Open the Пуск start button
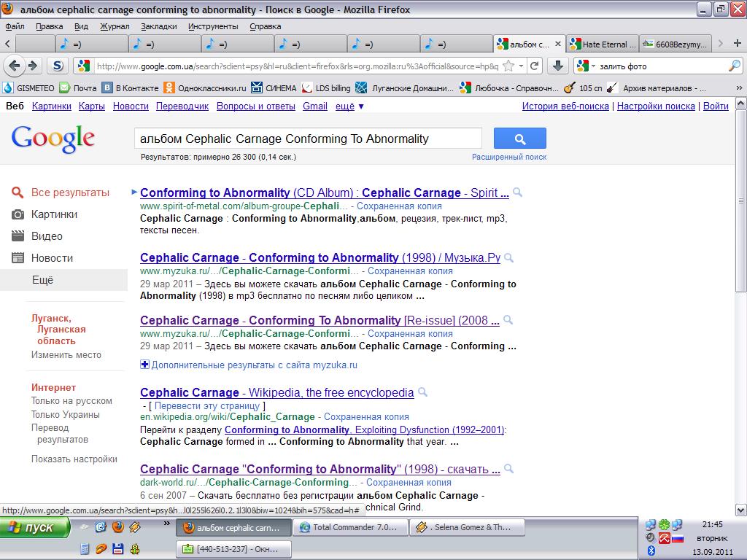 pos(34,527)
